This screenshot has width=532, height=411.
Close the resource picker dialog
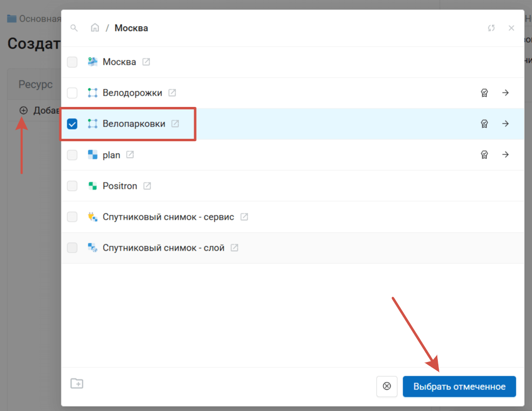point(511,28)
